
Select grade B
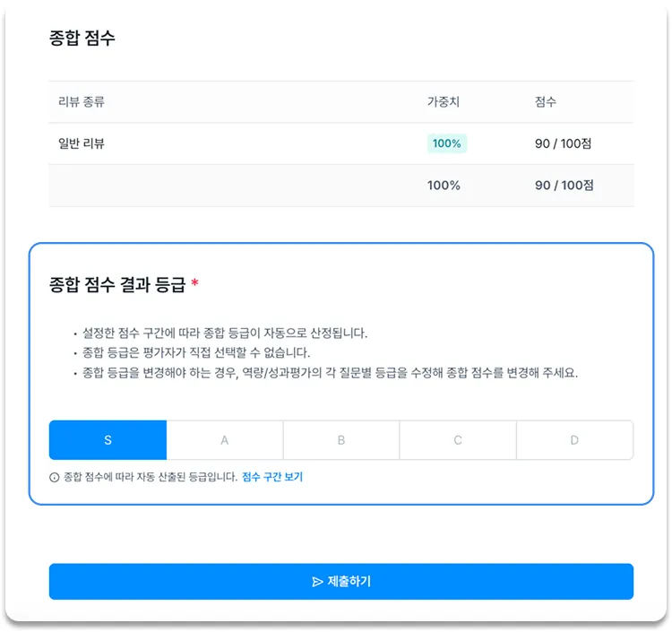click(341, 440)
